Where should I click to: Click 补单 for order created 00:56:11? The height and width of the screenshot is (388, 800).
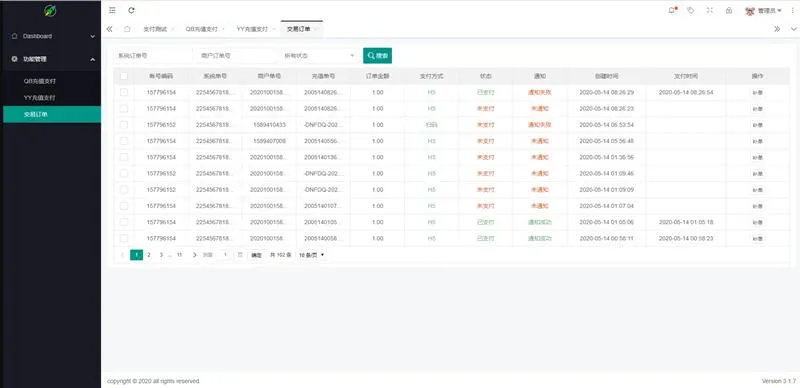coord(758,239)
